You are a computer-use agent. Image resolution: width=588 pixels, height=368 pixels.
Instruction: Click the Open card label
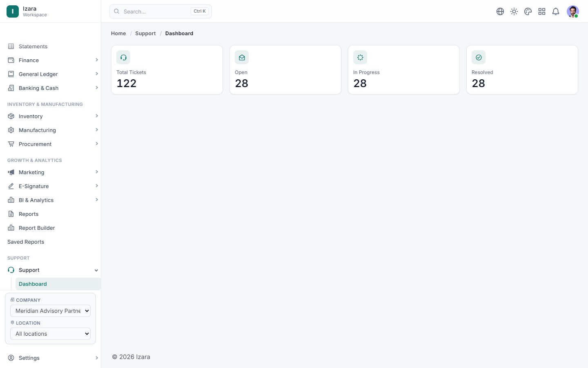(x=241, y=72)
